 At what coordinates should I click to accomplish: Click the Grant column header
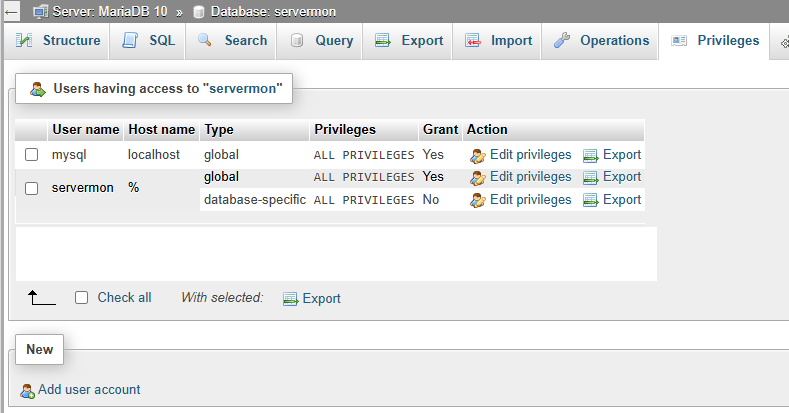point(440,130)
